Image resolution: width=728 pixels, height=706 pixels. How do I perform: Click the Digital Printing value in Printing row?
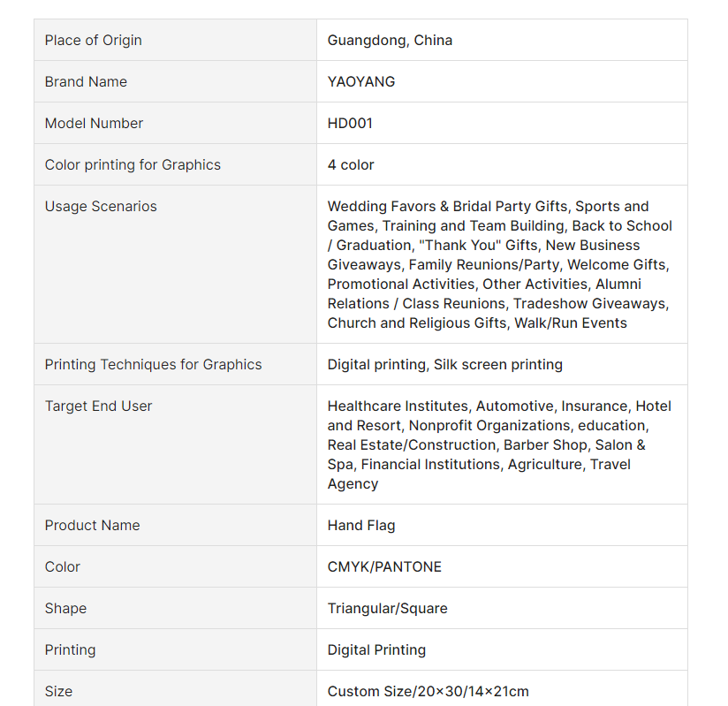[376, 649]
